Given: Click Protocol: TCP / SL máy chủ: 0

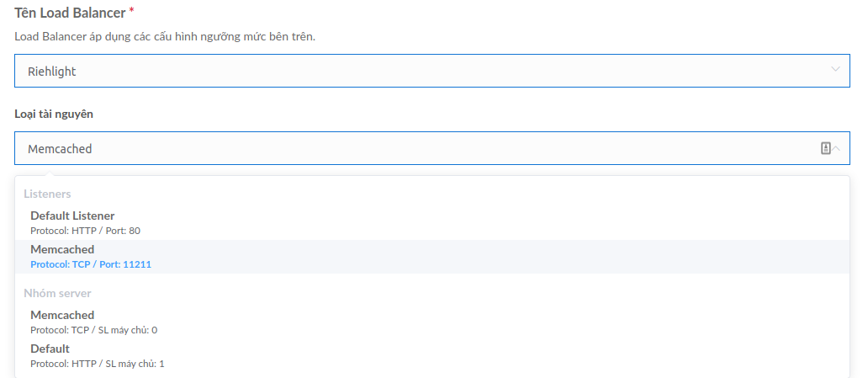Looking at the screenshot, I should coord(93,330).
